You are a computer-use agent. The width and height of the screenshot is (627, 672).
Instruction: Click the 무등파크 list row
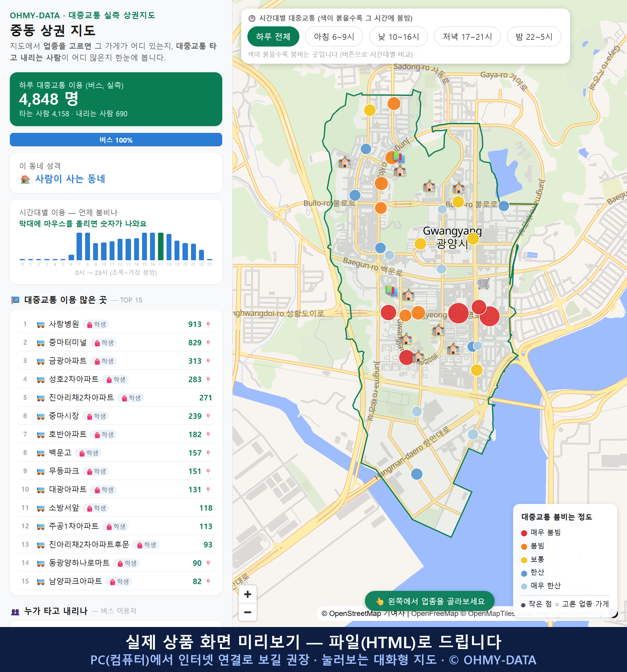[x=116, y=471]
